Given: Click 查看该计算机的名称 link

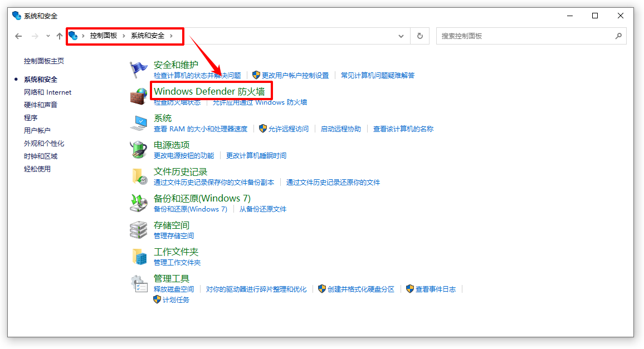Looking at the screenshot, I should click(403, 129).
